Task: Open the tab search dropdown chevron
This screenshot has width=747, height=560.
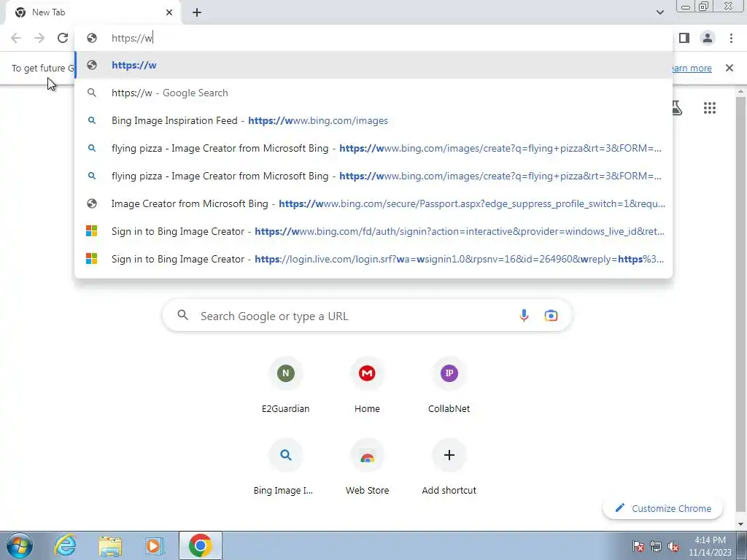Action: point(659,12)
